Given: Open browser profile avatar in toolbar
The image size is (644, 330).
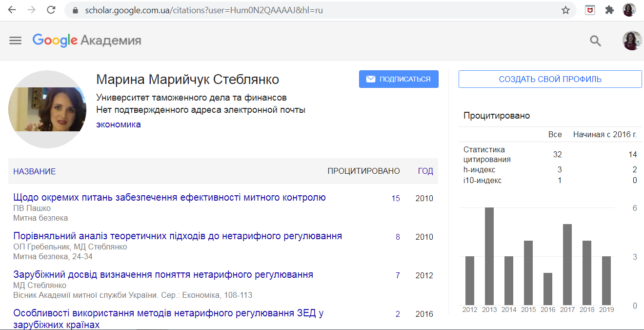Looking at the screenshot, I should [629, 10].
